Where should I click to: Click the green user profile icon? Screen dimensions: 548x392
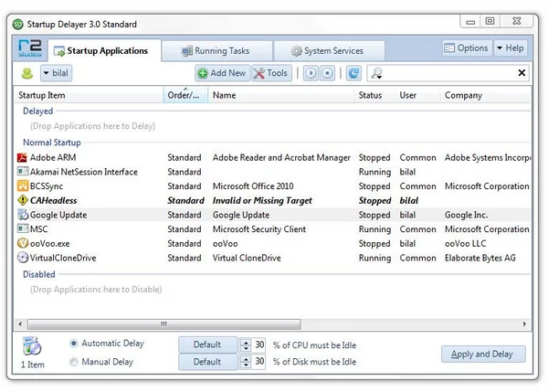click(x=27, y=73)
